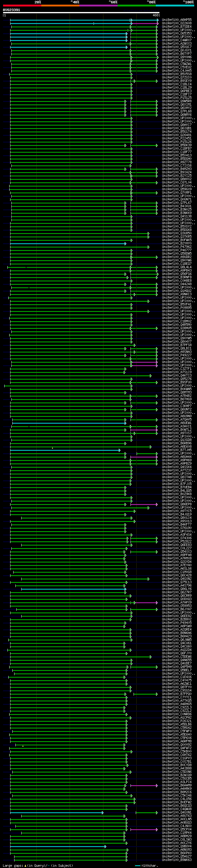This screenshot has width=197, height=868.
Task: Select the UniRef100_A8E608 entry
Action: pyautogui.click(x=177, y=446)
